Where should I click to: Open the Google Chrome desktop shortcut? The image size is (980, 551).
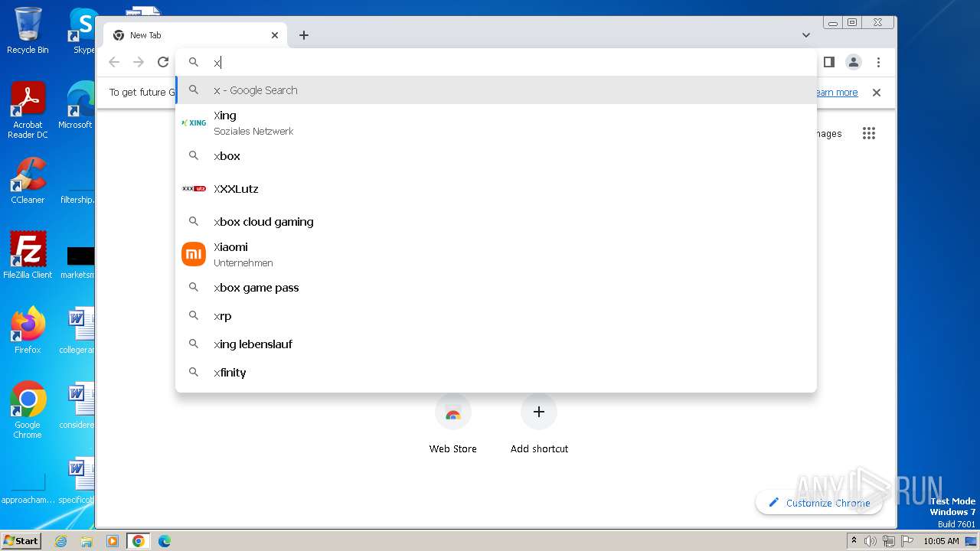[x=28, y=410]
